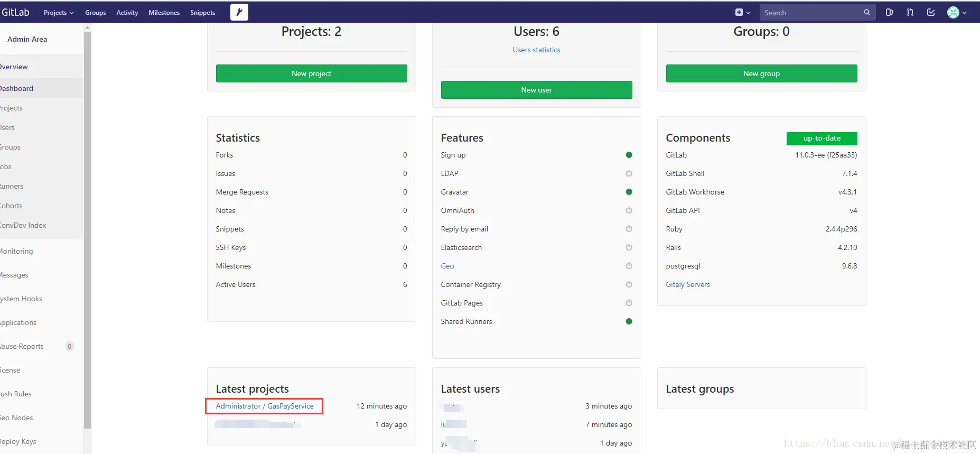The width and height of the screenshot is (980, 454).
Task: Click the '11.0.3-ee (f25aa33)' GitLab version
Action: click(826, 155)
